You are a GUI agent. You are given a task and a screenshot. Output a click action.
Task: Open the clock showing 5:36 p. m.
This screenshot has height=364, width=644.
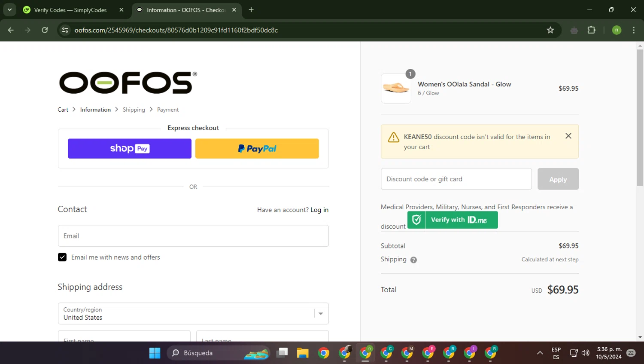click(x=609, y=353)
